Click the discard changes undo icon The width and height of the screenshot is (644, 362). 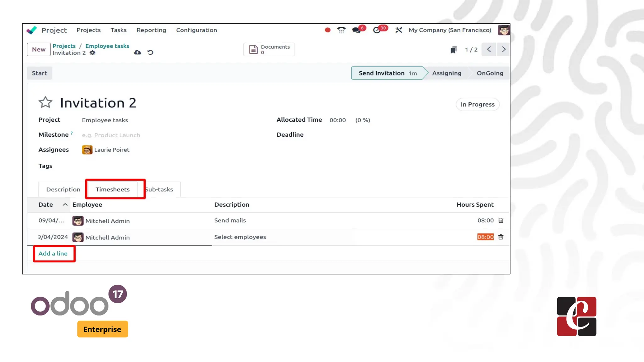[x=150, y=52]
